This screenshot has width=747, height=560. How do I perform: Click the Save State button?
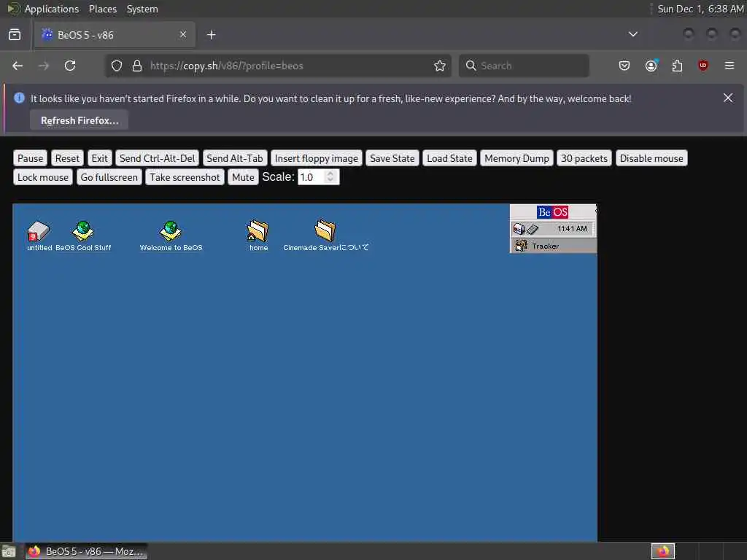point(392,158)
